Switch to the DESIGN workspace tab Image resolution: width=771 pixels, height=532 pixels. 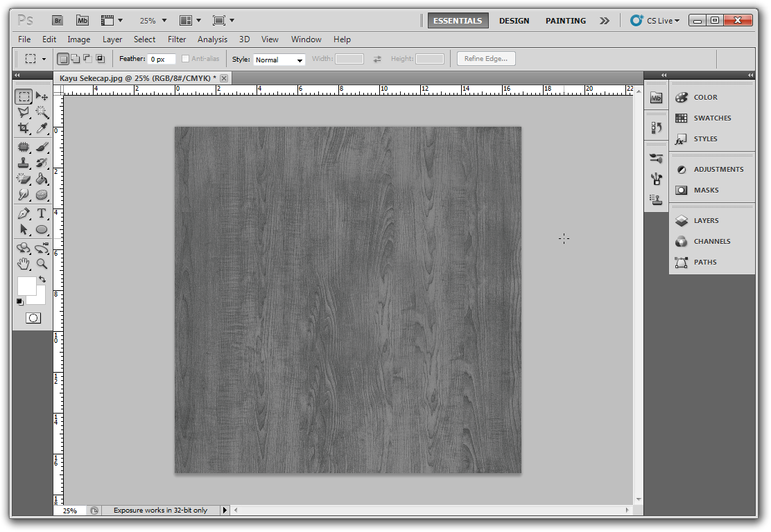click(x=514, y=20)
